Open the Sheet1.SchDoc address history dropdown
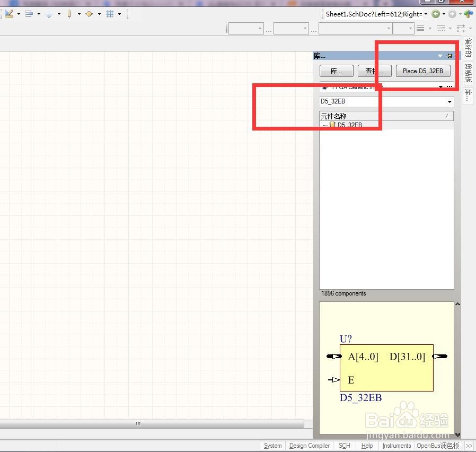 coord(426,14)
